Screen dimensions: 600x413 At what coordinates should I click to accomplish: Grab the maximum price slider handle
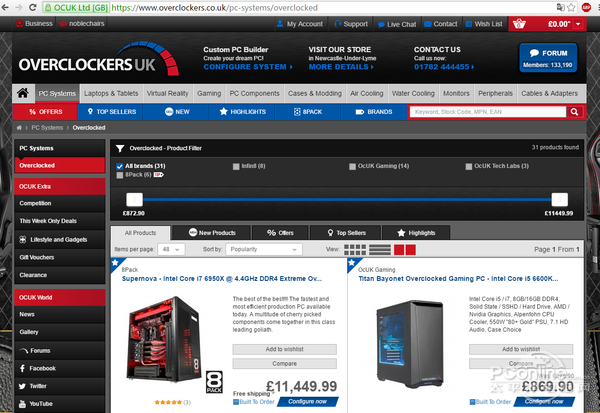559,199
